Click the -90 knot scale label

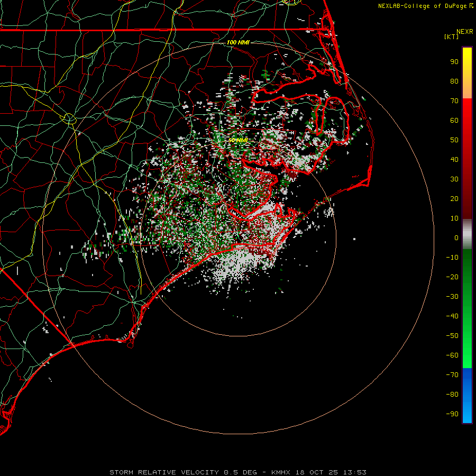click(x=452, y=414)
